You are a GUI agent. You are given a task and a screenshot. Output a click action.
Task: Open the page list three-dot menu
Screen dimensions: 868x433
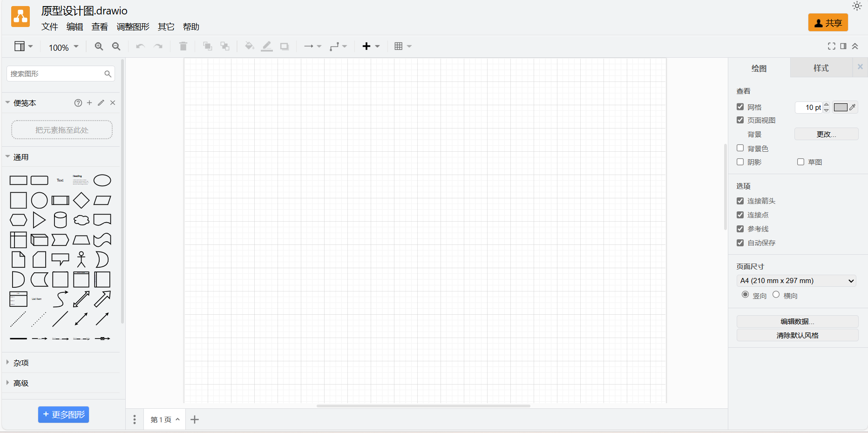[135, 419]
